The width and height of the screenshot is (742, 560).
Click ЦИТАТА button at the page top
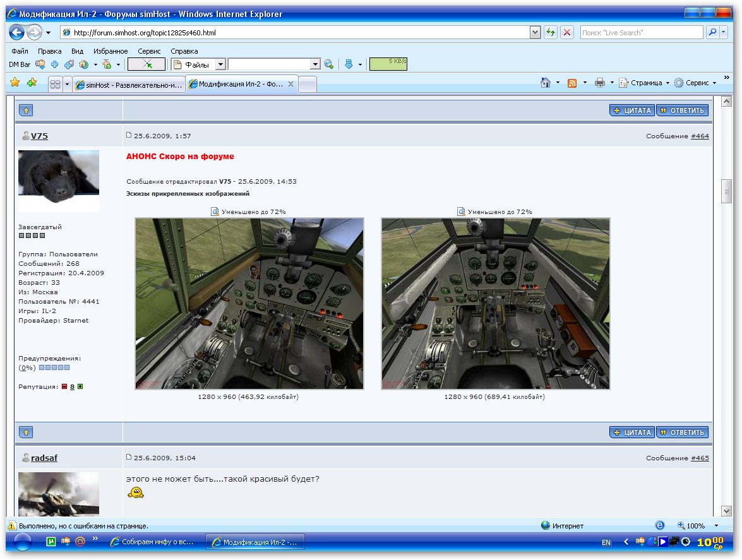pyautogui.click(x=632, y=110)
